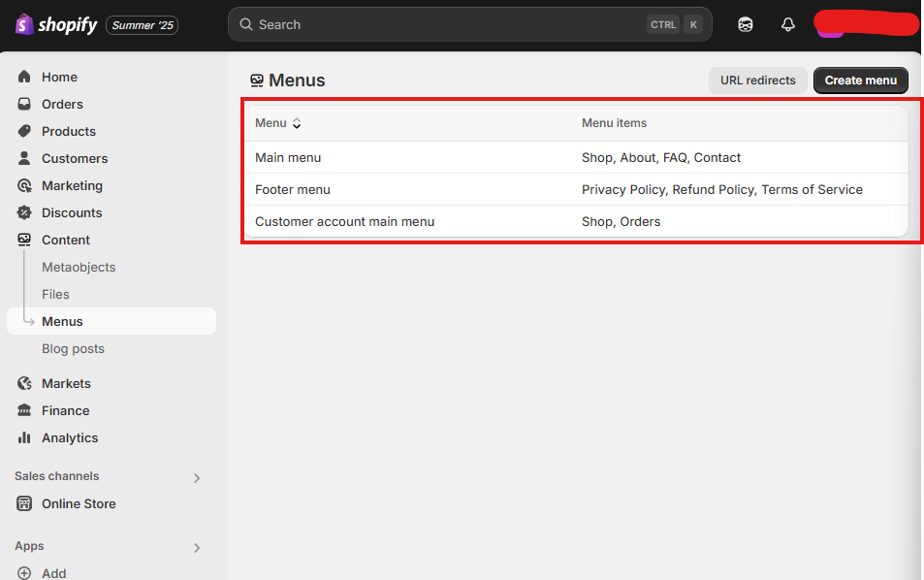Click the Analytics bar chart icon
Viewport: 924px width, 580px height.
pyautogui.click(x=24, y=438)
